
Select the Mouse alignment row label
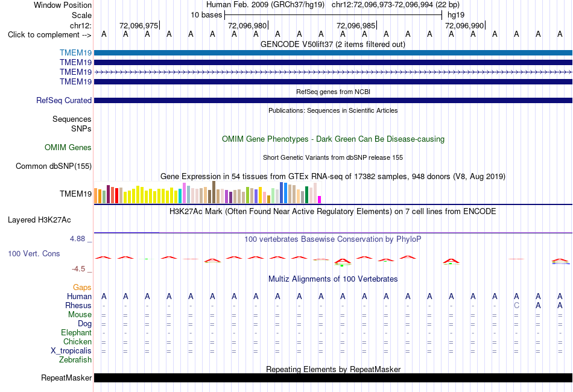click(80, 315)
